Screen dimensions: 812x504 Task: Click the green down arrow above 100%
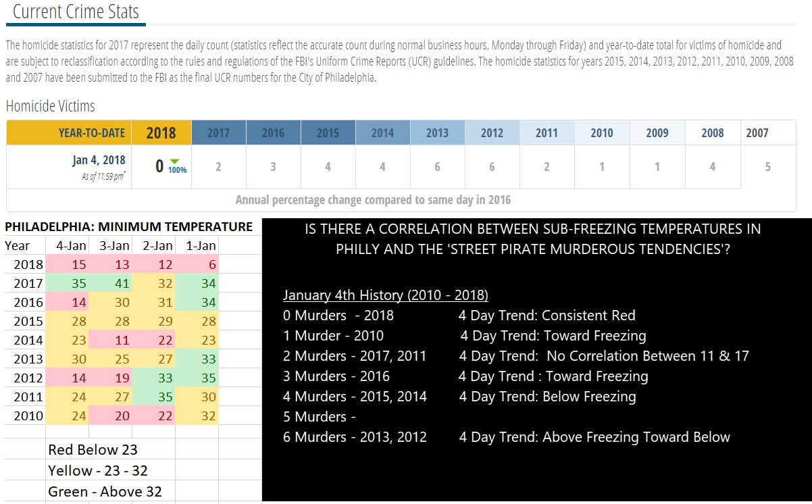(175, 161)
